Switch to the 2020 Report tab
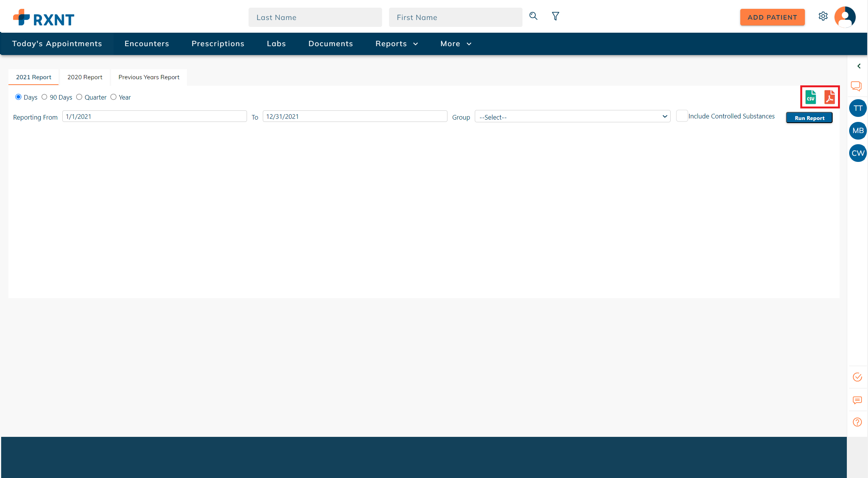The image size is (868, 478). 85,77
